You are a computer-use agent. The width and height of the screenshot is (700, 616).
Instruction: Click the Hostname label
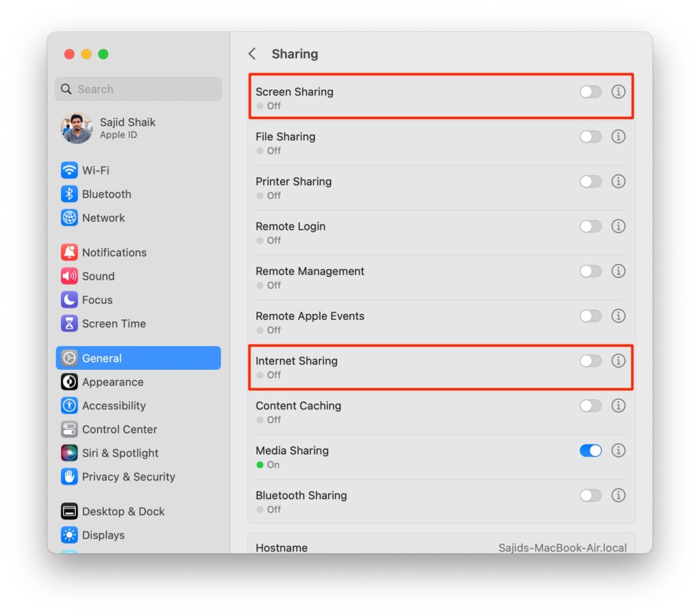(x=281, y=547)
